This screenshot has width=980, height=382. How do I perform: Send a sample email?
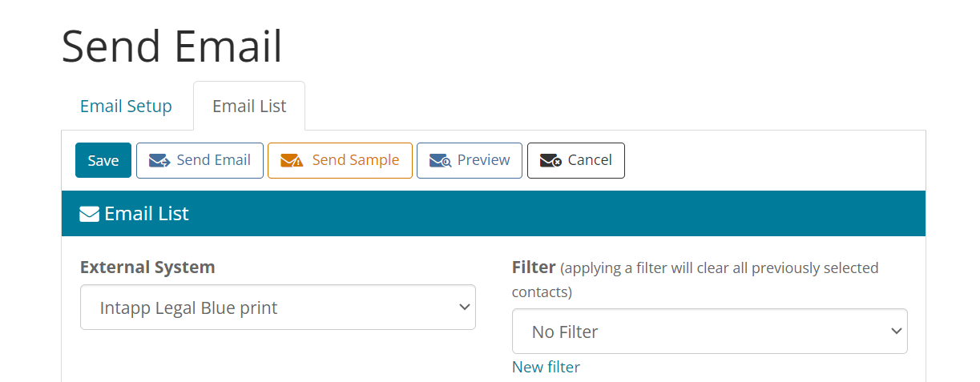point(340,160)
